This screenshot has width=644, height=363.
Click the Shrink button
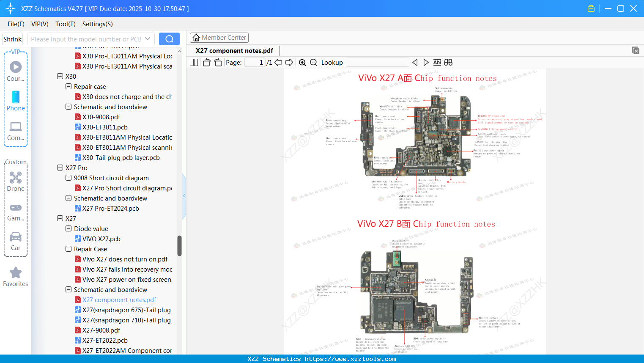click(13, 39)
